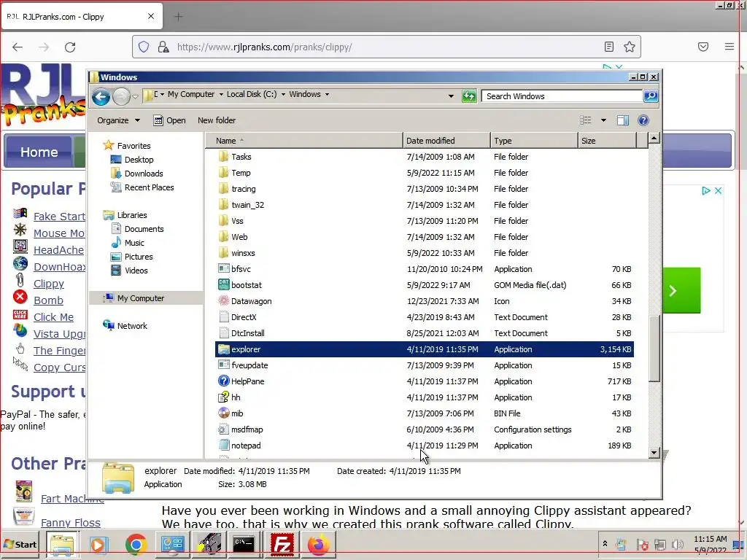Click the Firefox reload page button
The image size is (747, 560).
(70, 47)
